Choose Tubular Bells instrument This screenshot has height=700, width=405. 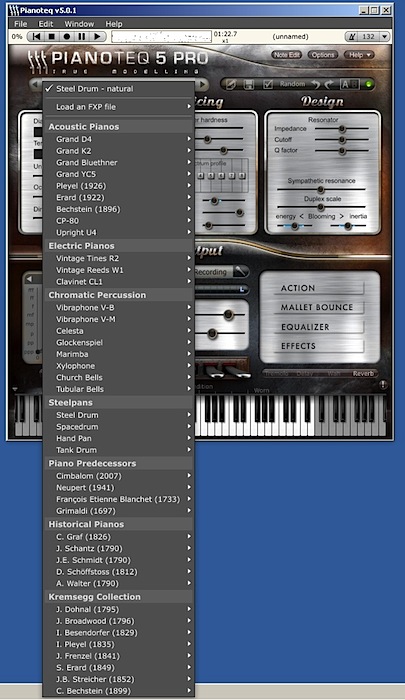118,389
